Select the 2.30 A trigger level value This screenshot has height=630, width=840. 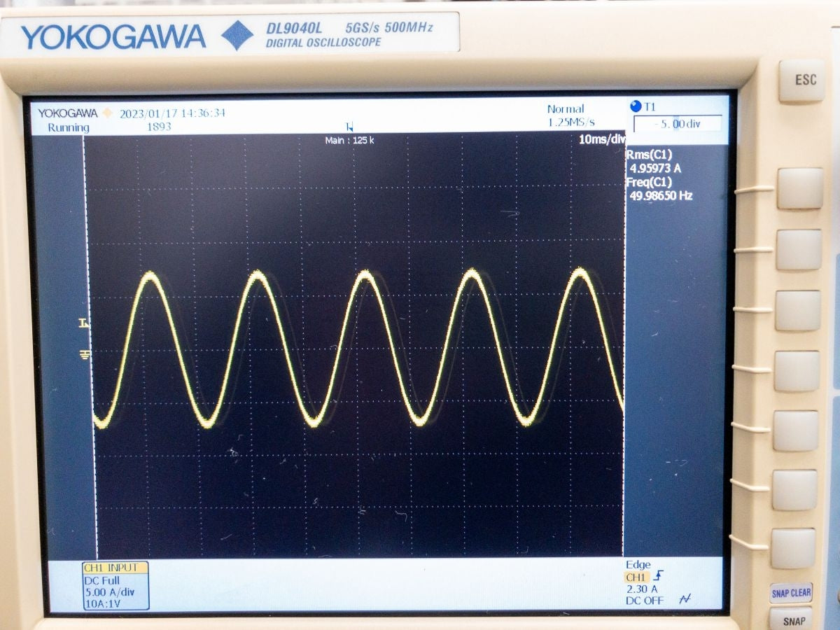pyautogui.click(x=642, y=589)
